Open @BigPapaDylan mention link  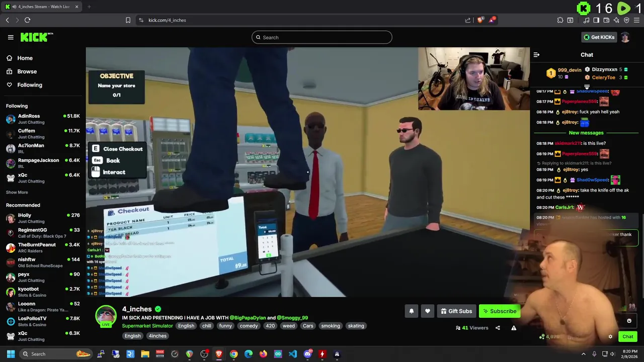click(x=248, y=318)
